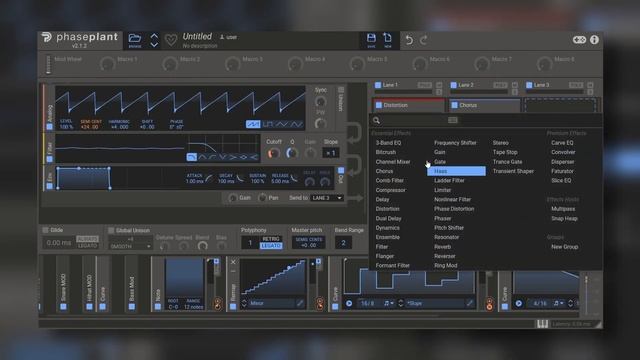Click the link icon beside info
Viewport: 640px width, 360px height.
[x=579, y=40]
